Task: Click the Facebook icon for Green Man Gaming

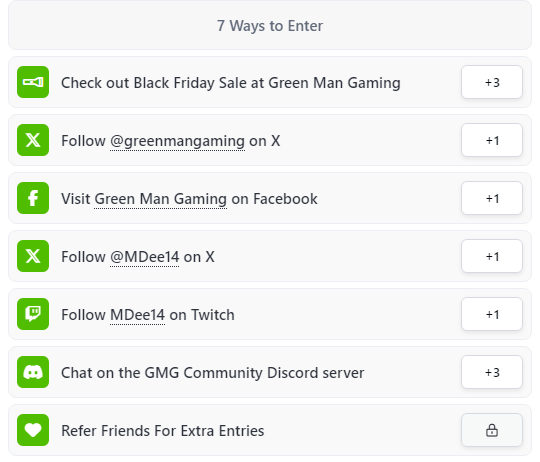Action: [x=33, y=198]
